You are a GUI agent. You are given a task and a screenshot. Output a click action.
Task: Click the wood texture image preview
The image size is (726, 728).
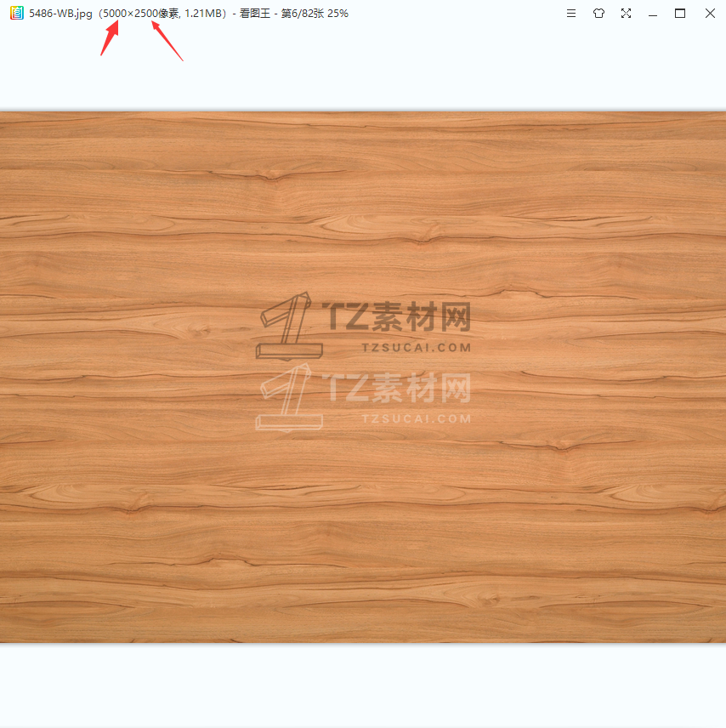click(363, 377)
